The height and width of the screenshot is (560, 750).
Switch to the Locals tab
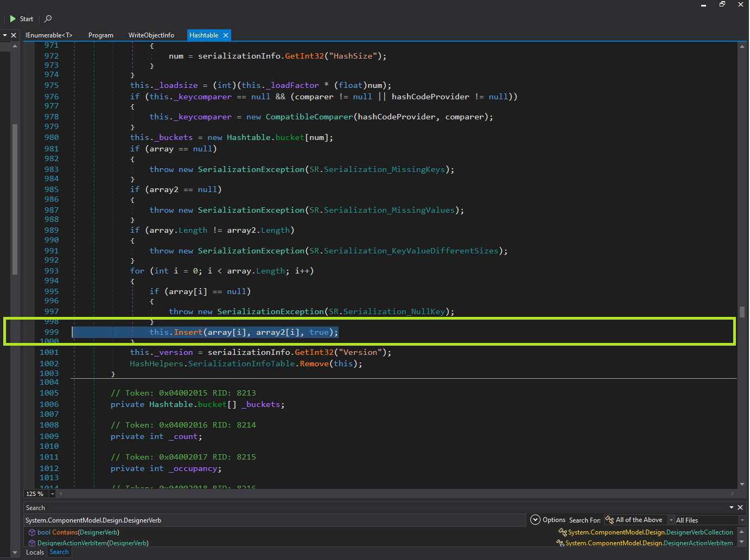pyautogui.click(x=35, y=552)
